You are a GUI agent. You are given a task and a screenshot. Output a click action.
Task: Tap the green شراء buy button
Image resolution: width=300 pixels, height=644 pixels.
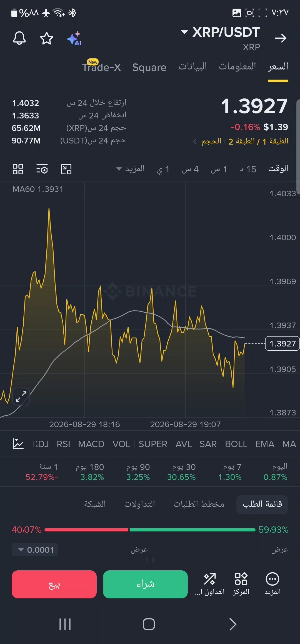145,584
